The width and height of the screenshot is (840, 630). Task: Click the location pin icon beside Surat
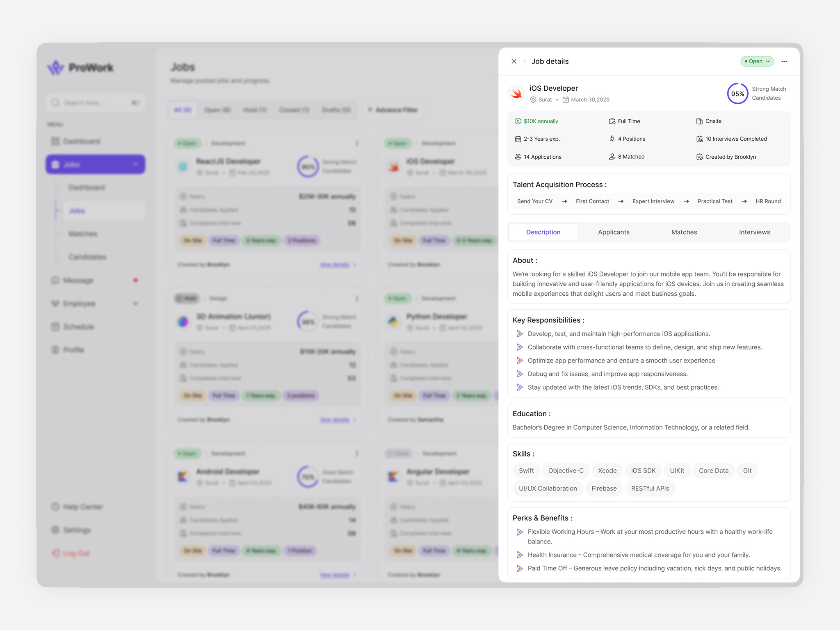533,100
